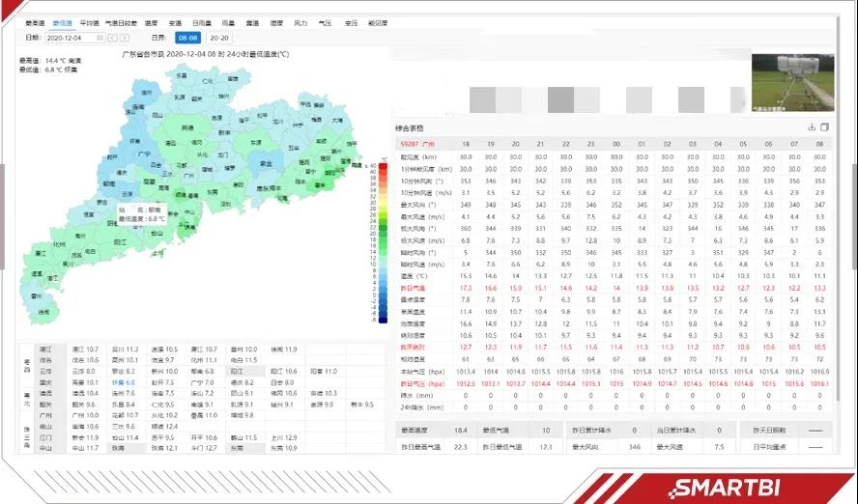Click the 吴川 11.3 table cell
Viewport: 858px width, 504px height.
[126, 349]
